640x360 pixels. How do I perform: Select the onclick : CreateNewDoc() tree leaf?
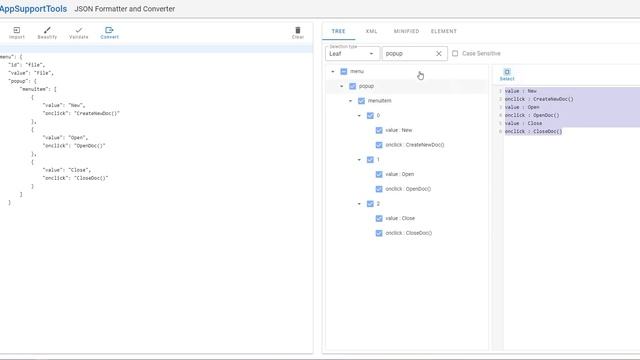[415, 145]
